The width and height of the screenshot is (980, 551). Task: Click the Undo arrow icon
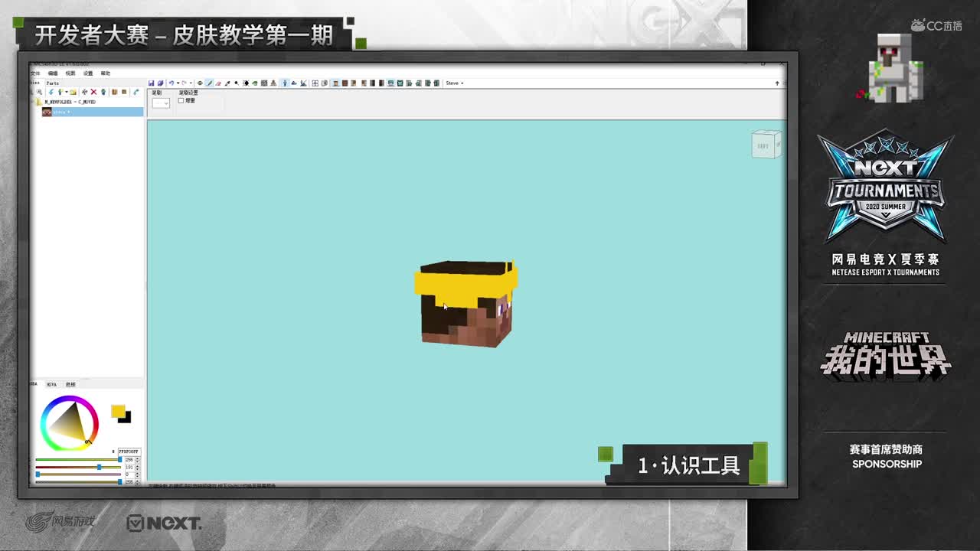pos(171,83)
